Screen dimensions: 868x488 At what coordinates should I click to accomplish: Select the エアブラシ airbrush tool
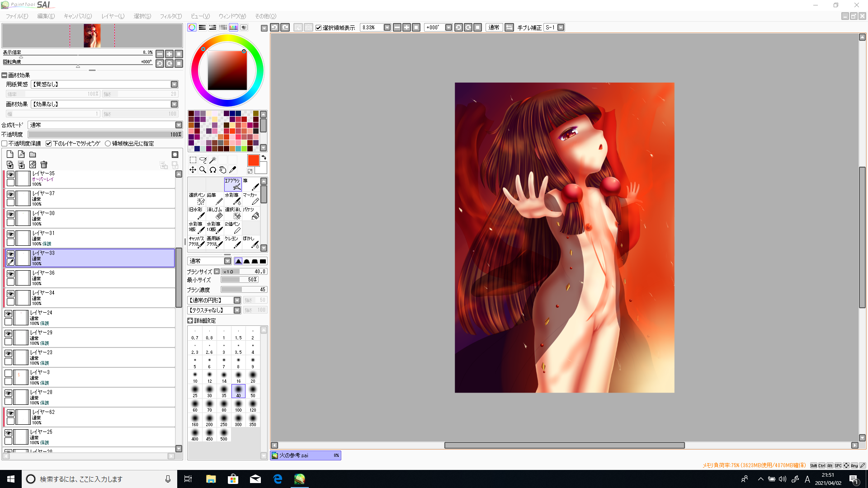(233, 184)
